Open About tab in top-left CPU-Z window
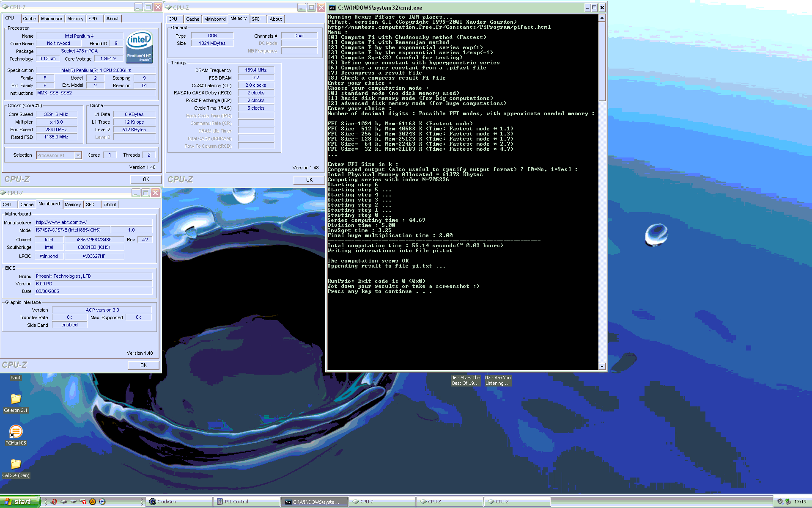812x508 pixels. [x=112, y=19]
